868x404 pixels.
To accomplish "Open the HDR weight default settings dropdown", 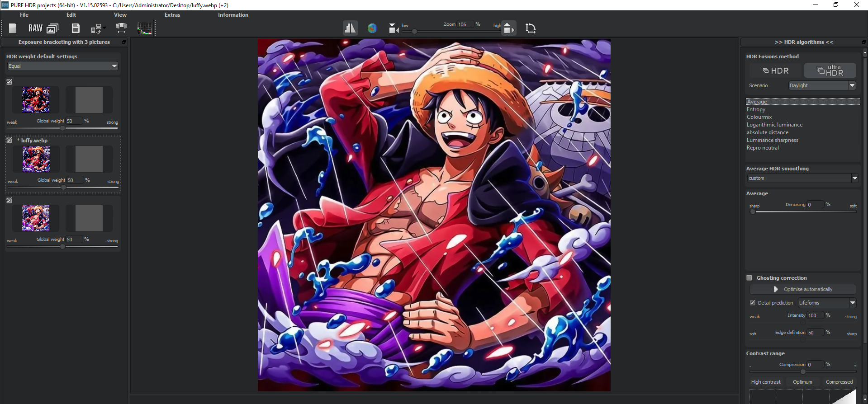I will [x=62, y=66].
